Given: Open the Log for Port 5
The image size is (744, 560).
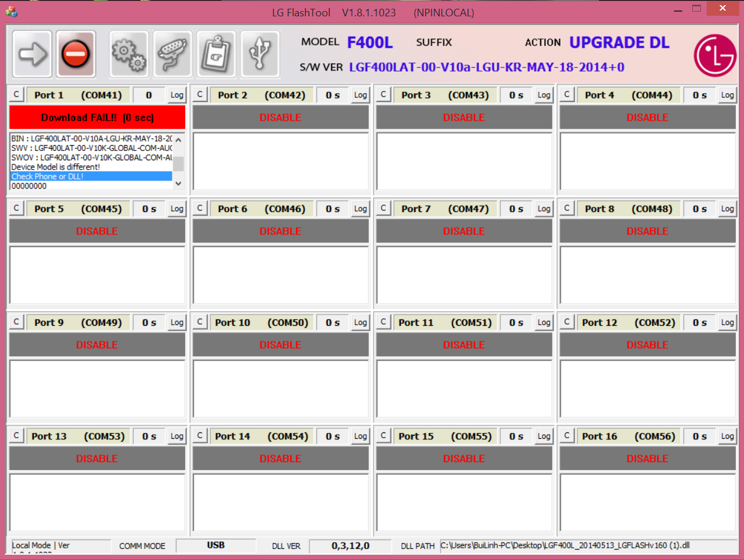Looking at the screenshot, I should pos(177,209).
